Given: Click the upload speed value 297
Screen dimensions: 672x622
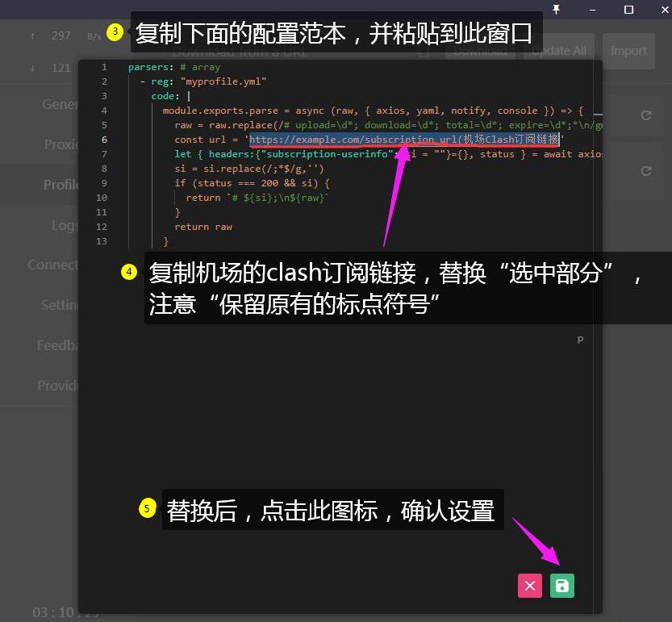Looking at the screenshot, I should coord(61,35).
